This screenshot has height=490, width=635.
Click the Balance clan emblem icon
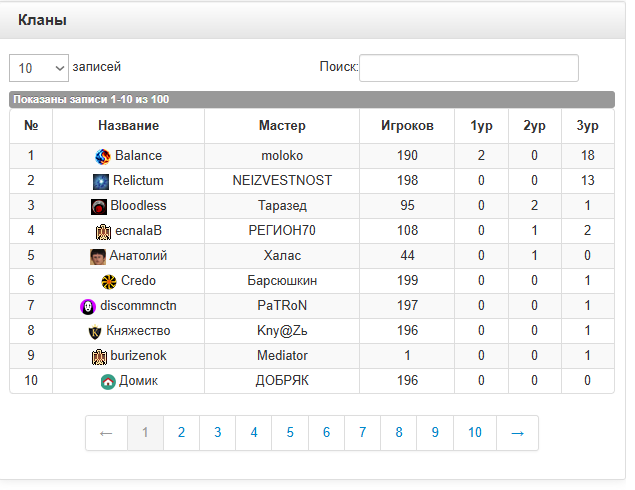pos(103,156)
